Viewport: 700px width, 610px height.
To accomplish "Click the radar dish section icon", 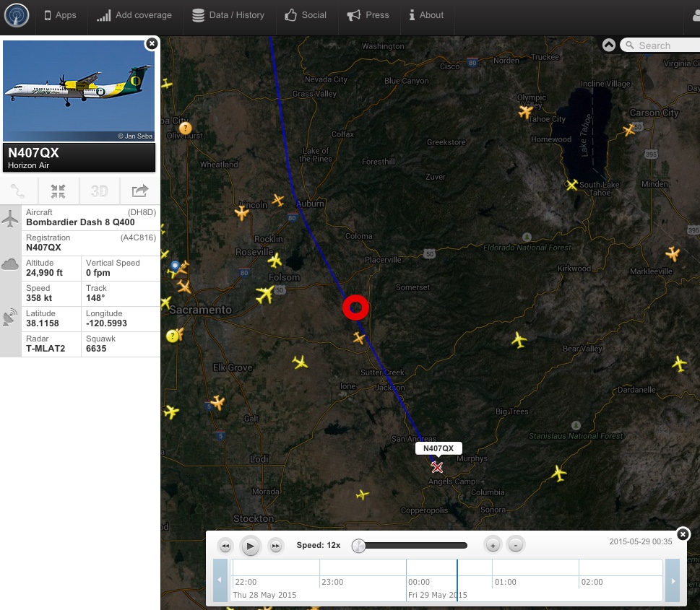I will [10, 317].
